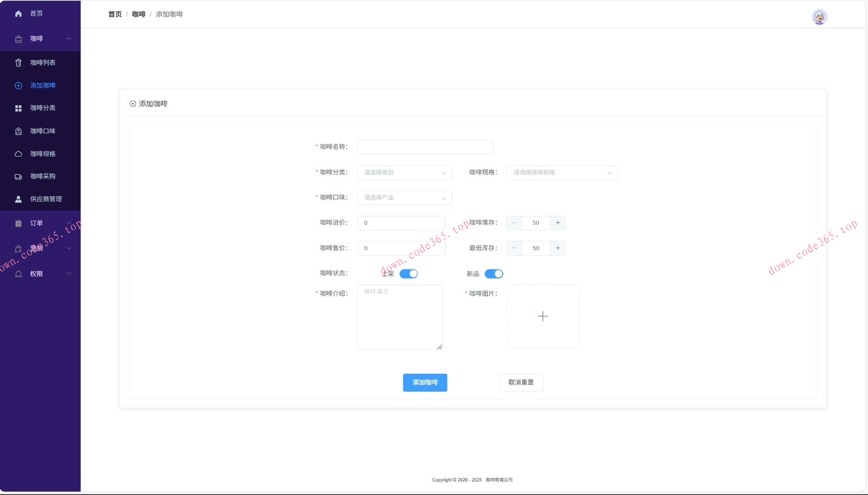Click plus icon to upload 咖啡图片
This screenshot has width=868, height=495.
coord(542,316)
